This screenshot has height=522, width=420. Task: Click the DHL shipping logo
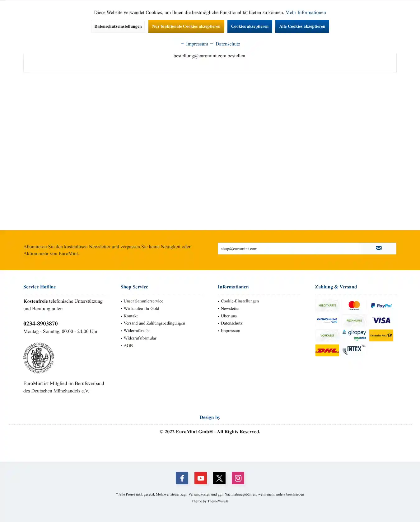click(x=327, y=350)
